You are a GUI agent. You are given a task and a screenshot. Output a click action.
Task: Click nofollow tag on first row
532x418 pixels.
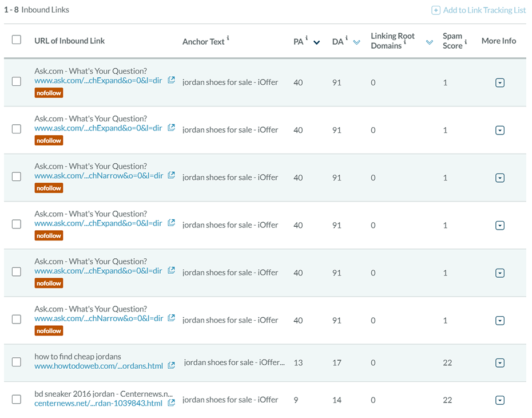pos(49,93)
